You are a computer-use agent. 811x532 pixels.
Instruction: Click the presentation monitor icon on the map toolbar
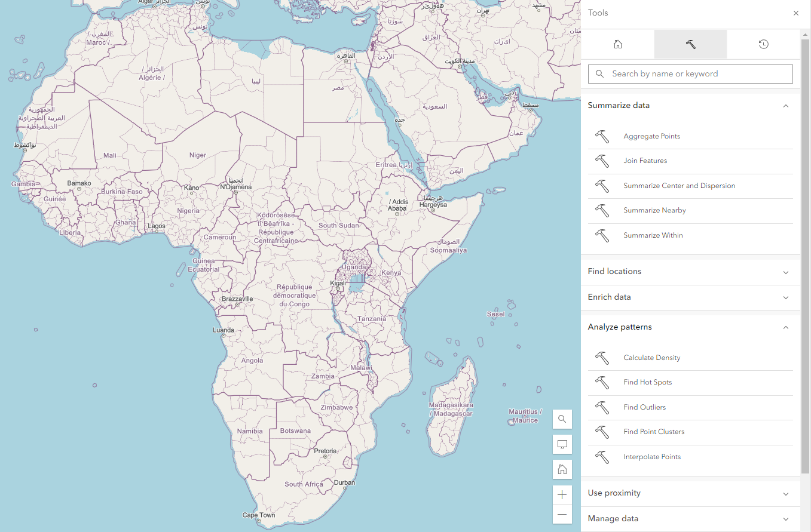click(562, 444)
